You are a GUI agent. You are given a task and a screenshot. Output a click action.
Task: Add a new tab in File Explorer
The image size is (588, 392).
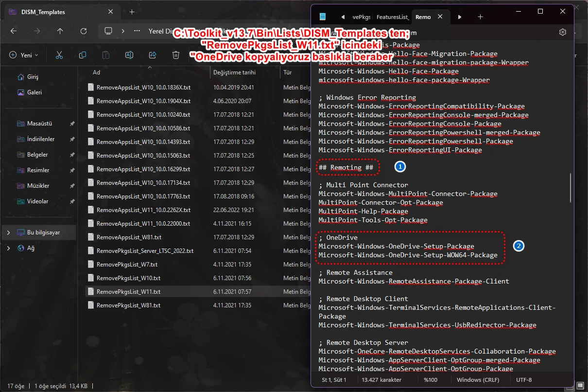coord(132,12)
